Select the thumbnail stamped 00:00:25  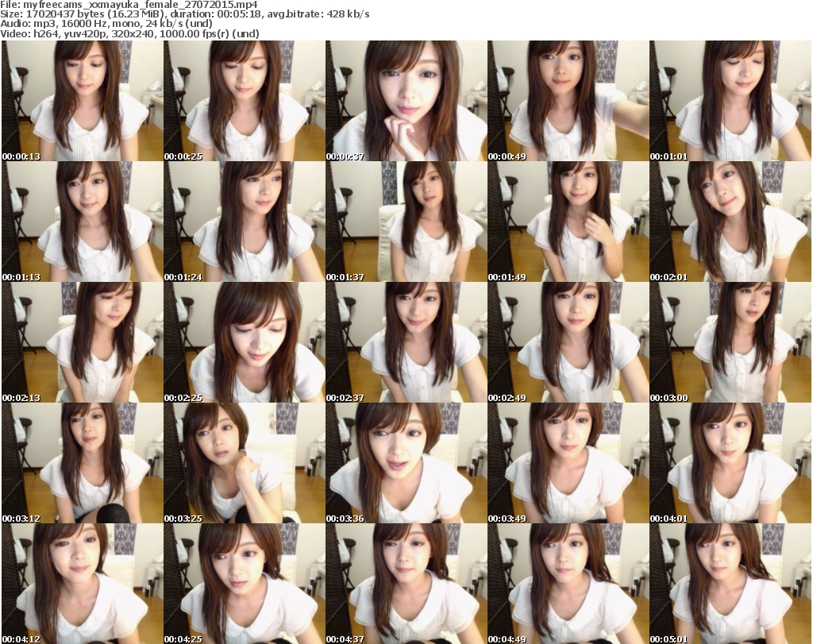(x=245, y=101)
